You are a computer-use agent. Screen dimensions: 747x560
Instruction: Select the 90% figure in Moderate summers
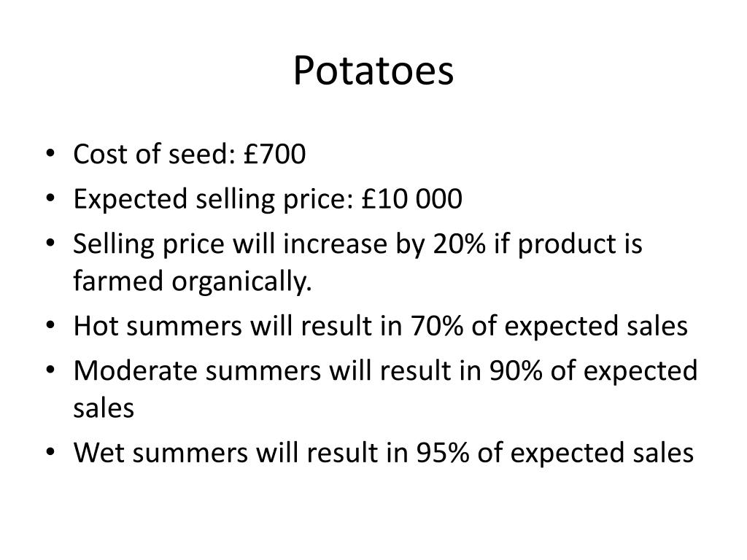pos(516,370)
